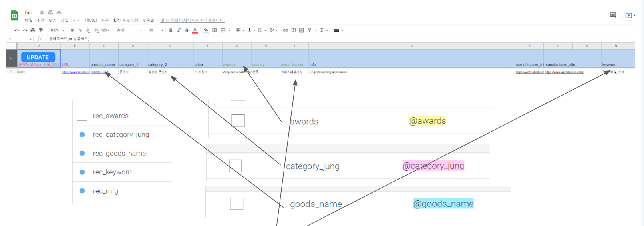Click the blue UPDATE button
The image size is (644, 226).
point(38,57)
